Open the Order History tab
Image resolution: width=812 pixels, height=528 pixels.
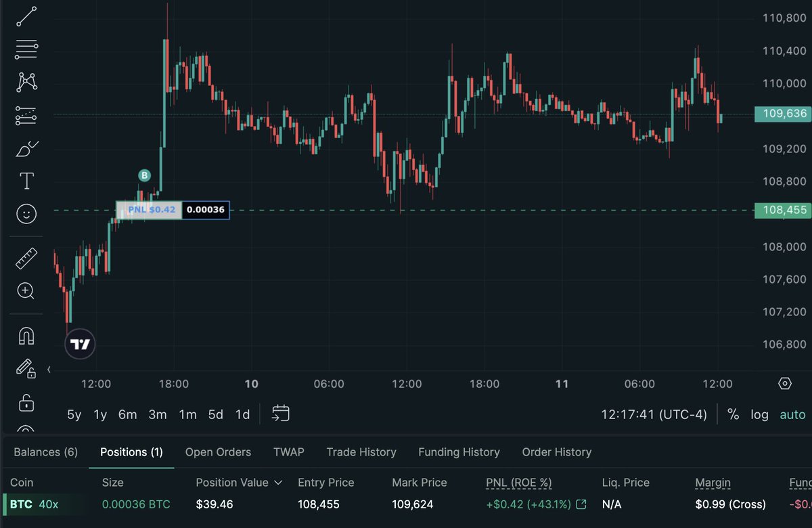point(557,452)
